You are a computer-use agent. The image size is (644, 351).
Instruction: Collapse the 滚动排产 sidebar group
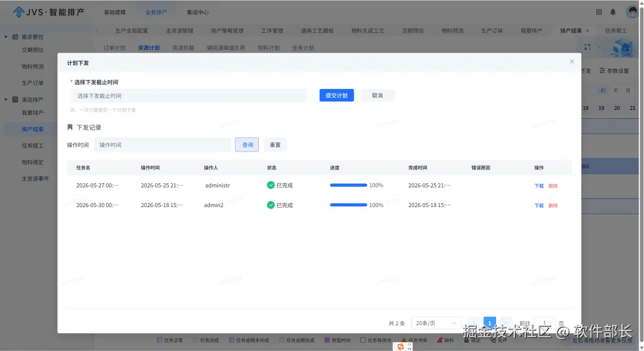tap(6, 100)
